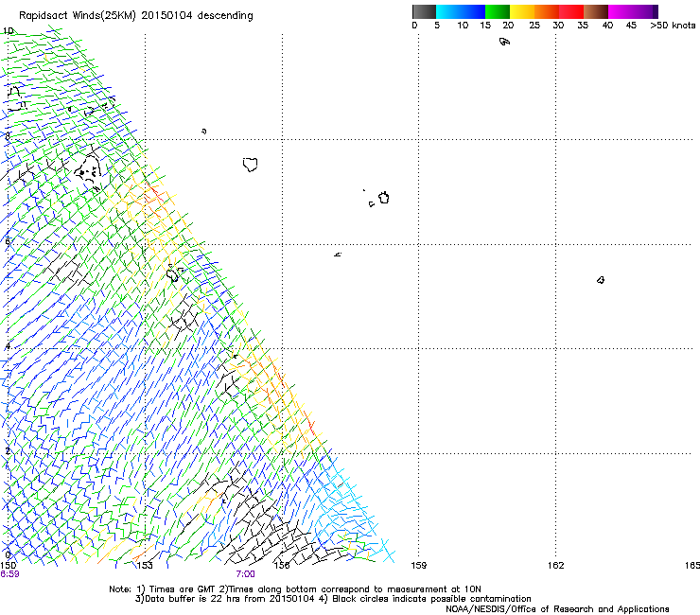The width and height of the screenshot is (700, 615).
Task: Click the '40' legend tick label
Action: pos(607,26)
